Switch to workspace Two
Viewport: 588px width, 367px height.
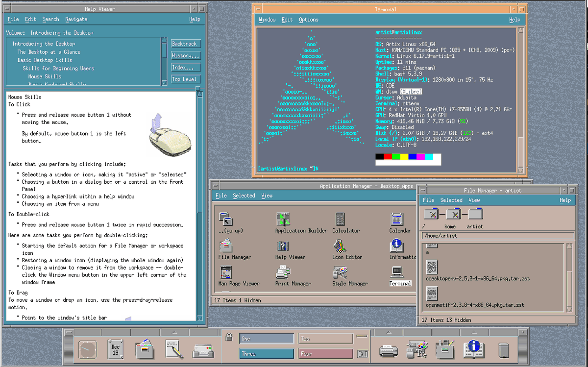click(326, 339)
